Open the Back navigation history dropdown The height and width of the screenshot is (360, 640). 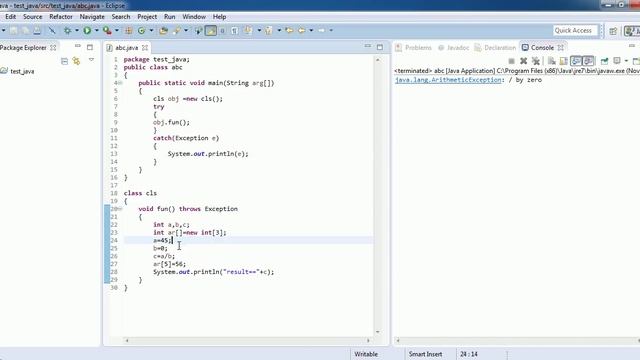311,30
